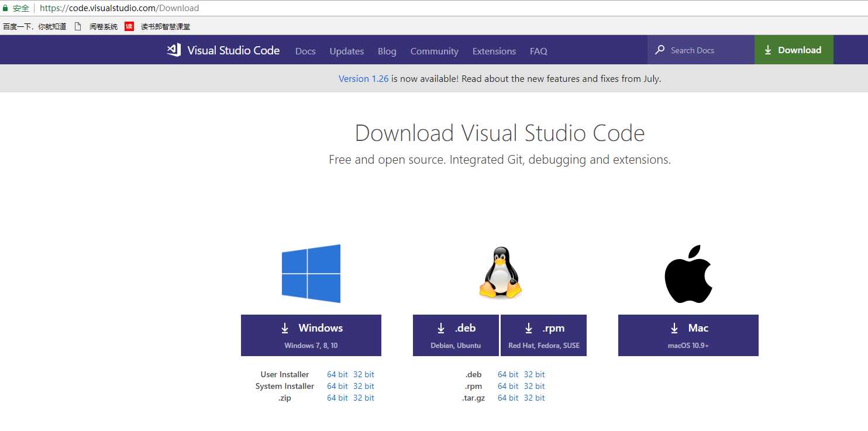The height and width of the screenshot is (431, 868).
Task: Open the FAQ page
Action: [x=539, y=51]
